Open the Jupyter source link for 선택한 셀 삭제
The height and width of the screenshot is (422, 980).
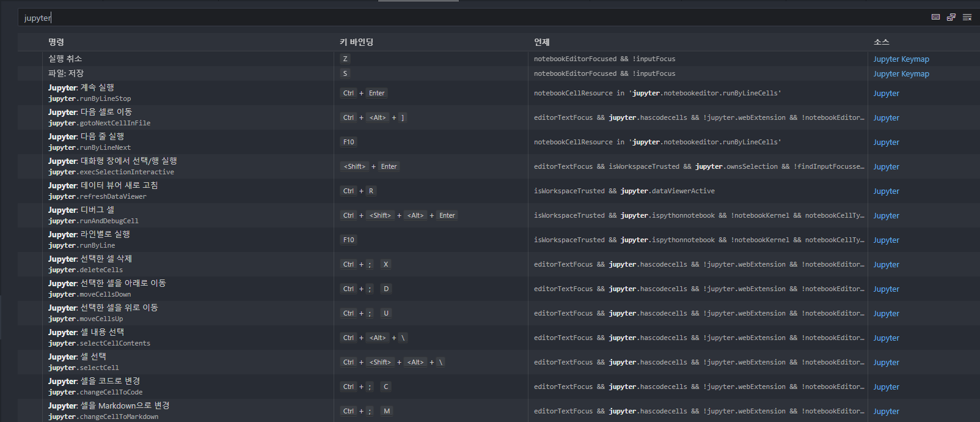(x=886, y=265)
